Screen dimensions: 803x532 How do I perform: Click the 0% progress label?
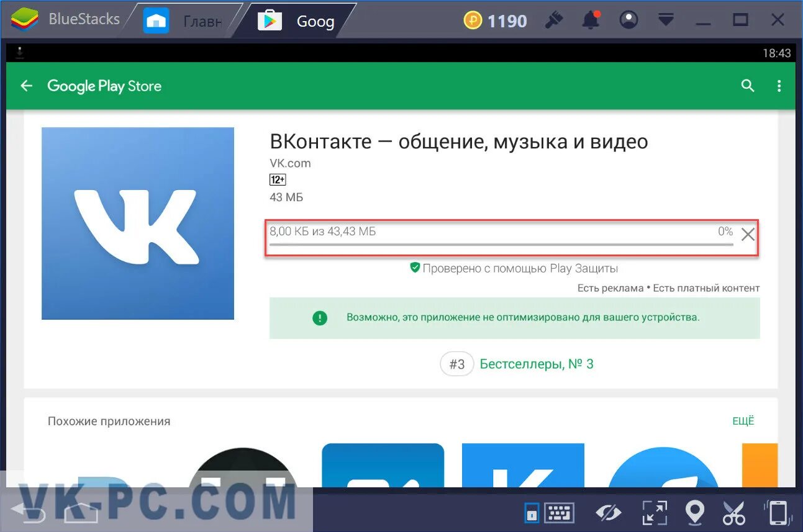coord(725,232)
